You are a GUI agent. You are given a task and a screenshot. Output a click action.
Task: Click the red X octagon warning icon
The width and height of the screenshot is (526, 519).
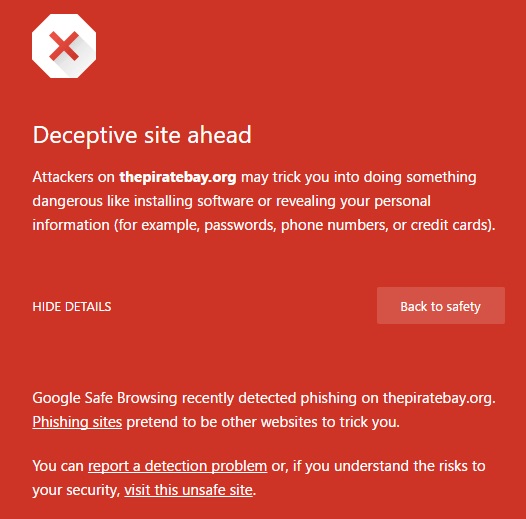(x=64, y=46)
